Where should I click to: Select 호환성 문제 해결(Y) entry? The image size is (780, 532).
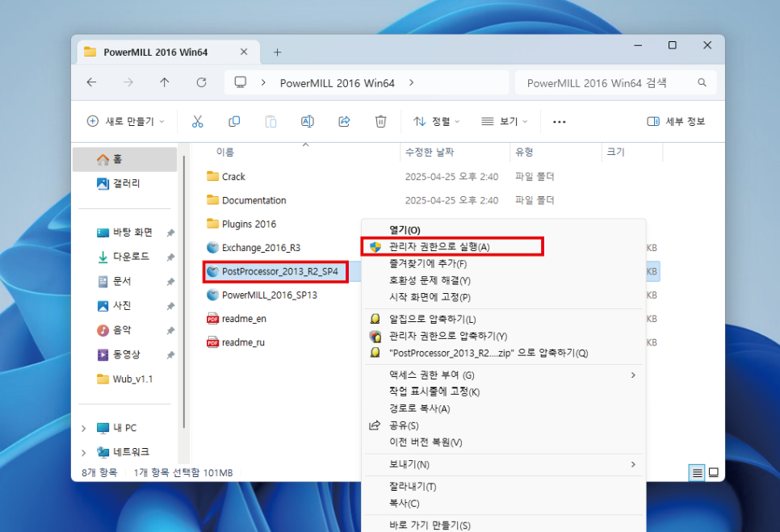pyautogui.click(x=505, y=280)
